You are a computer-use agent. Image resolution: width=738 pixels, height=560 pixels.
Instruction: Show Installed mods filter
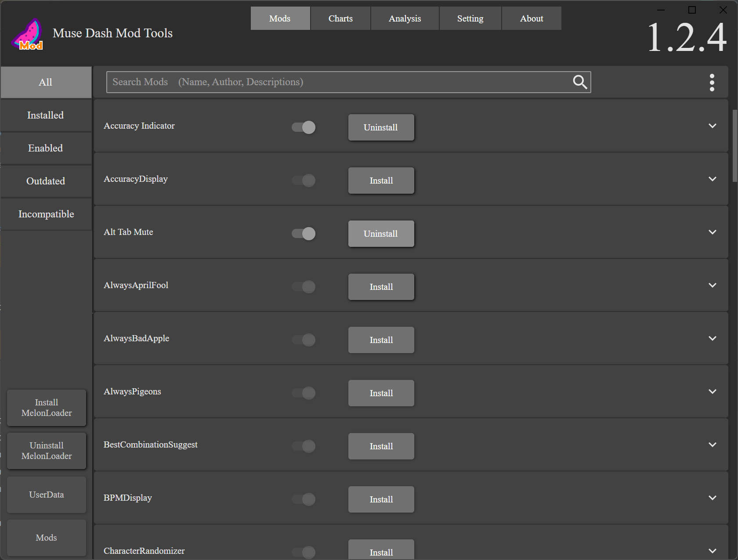46,116
